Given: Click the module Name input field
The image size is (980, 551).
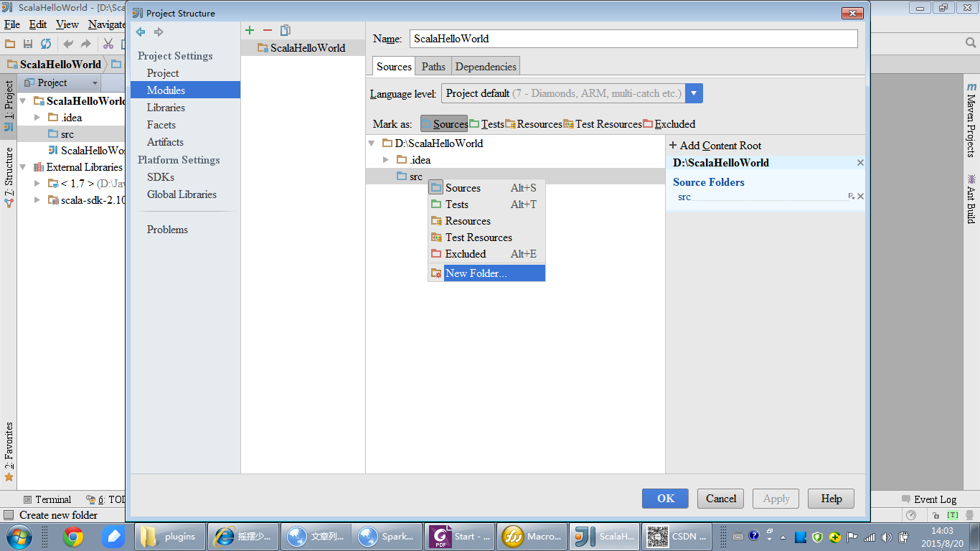Looking at the screenshot, I should pos(633,39).
